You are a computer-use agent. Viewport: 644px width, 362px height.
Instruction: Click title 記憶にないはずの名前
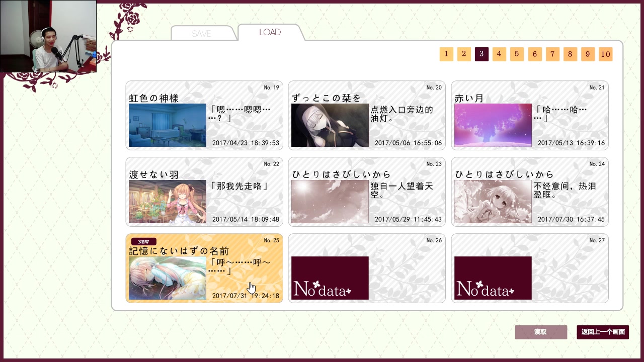[179, 251]
